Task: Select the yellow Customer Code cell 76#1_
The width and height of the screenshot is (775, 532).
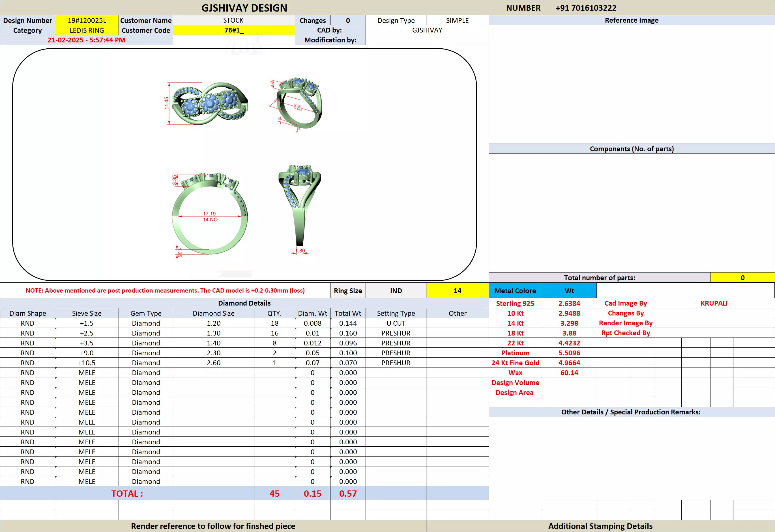Action: (x=233, y=30)
